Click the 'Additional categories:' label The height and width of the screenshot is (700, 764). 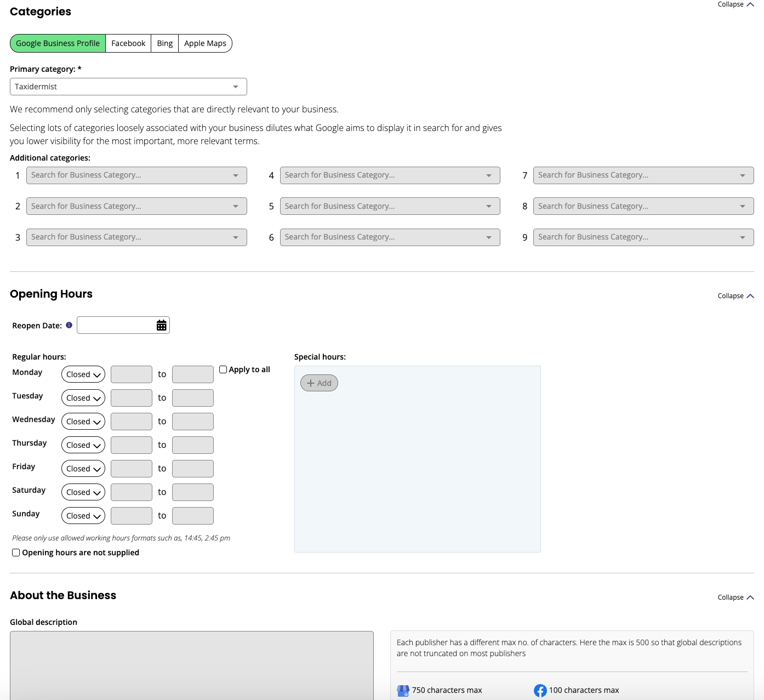coord(50,158)
